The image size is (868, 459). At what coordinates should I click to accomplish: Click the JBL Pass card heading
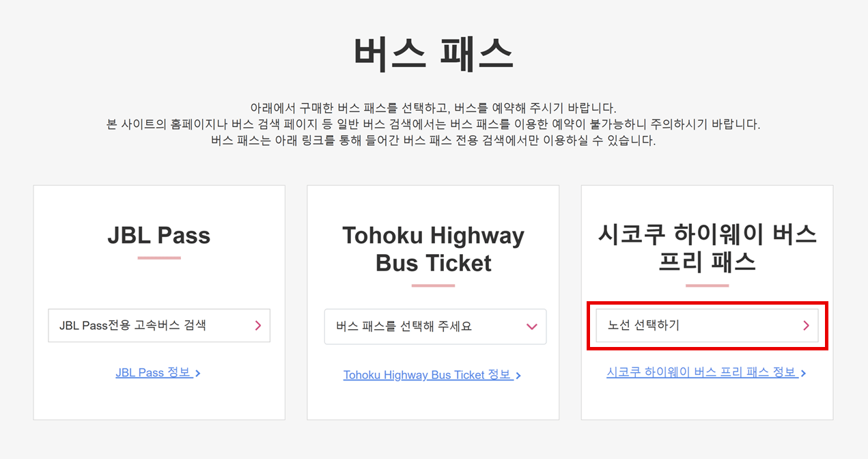click(159, 236)
